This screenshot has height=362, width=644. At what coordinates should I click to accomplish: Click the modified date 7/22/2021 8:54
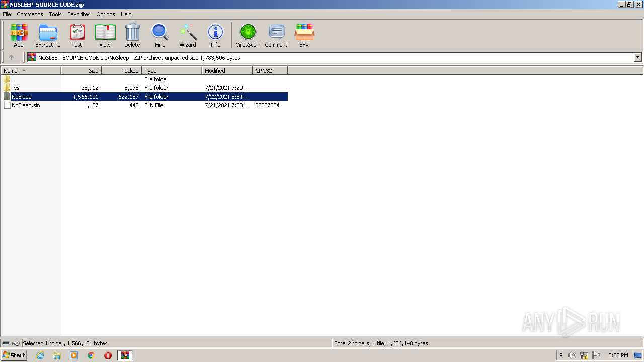(x=226, y=97)
